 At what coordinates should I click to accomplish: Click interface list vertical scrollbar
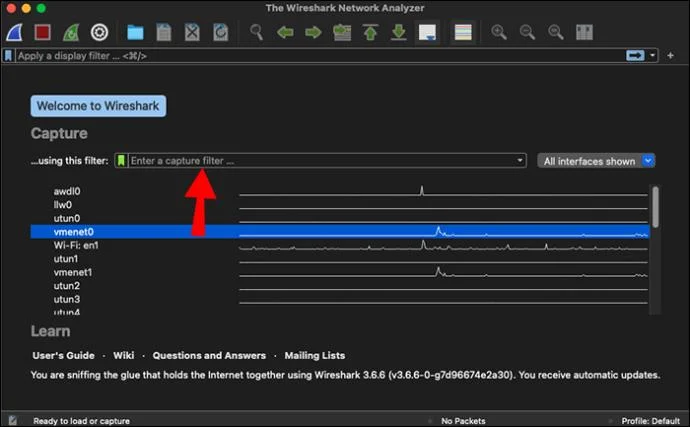(x=655, y=207)
